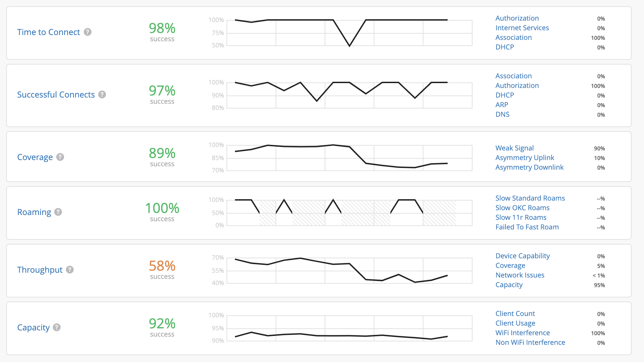Select Failed To Fast Roam classifier
Viewport: 644px width, 362px height.
527,227
